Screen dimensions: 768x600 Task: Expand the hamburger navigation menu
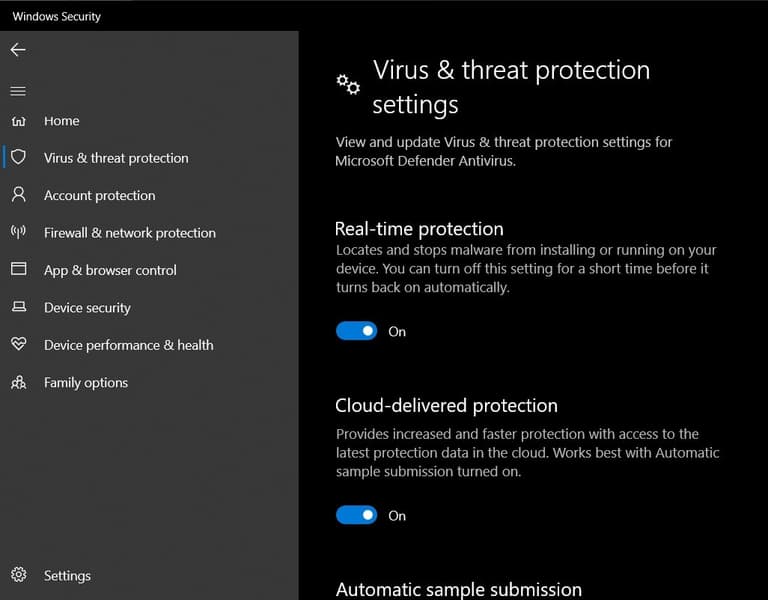[18, 91]
